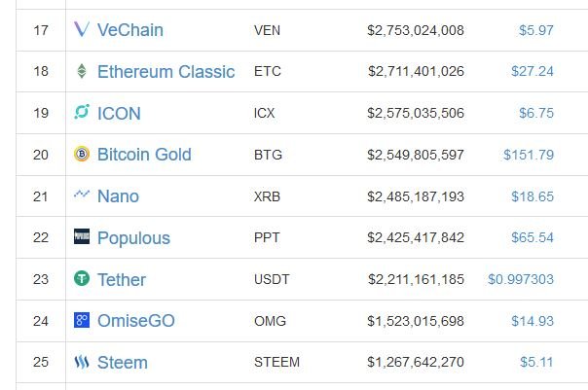
Task: Click the Bitcoin Gold market cap value
Action: (x=416, y=155)
